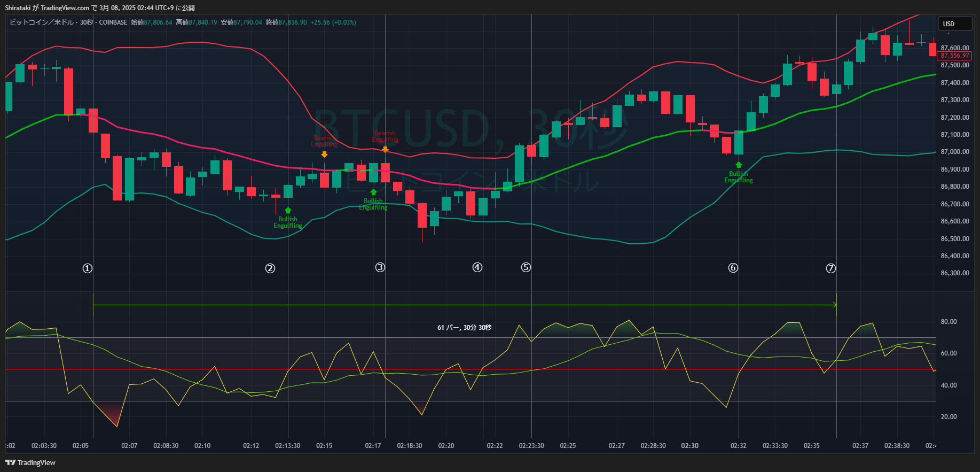The image size is (980, 472).
Task: Click the green arrow above the 02:32 Bullish Engulfing label
Action: [739, 165]
